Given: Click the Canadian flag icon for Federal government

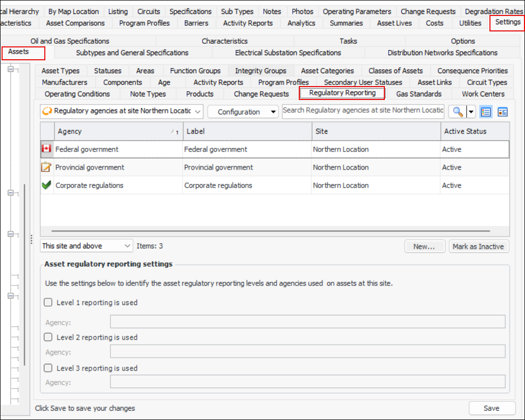Looking at the screenshot, I should [47, 149].
